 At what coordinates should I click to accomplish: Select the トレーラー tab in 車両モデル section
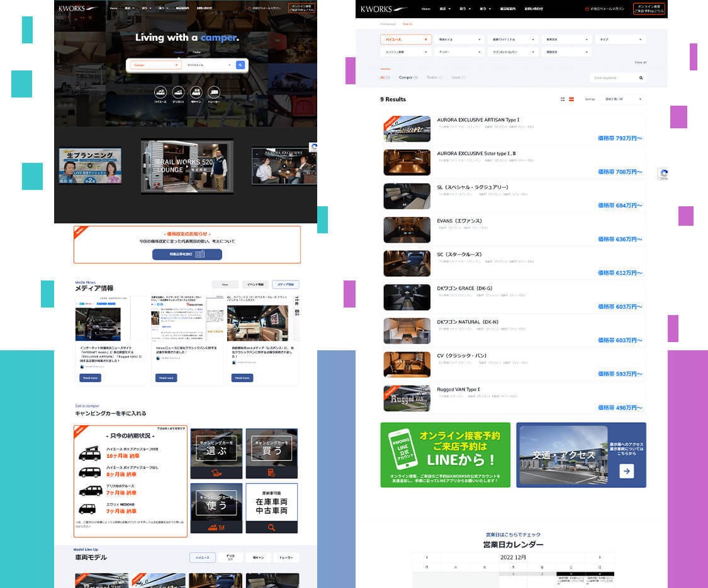coord(286,558)
